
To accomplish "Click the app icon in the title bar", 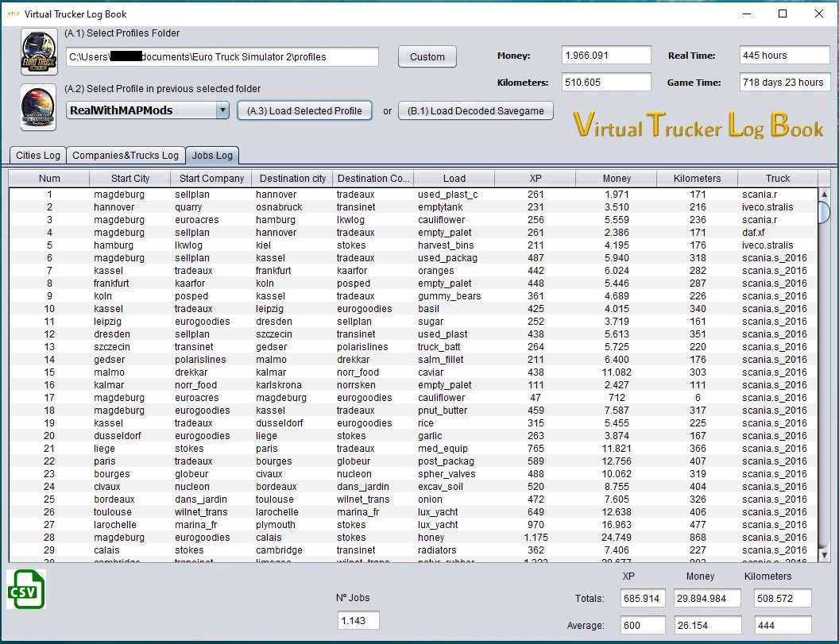I will click(13, 13).
